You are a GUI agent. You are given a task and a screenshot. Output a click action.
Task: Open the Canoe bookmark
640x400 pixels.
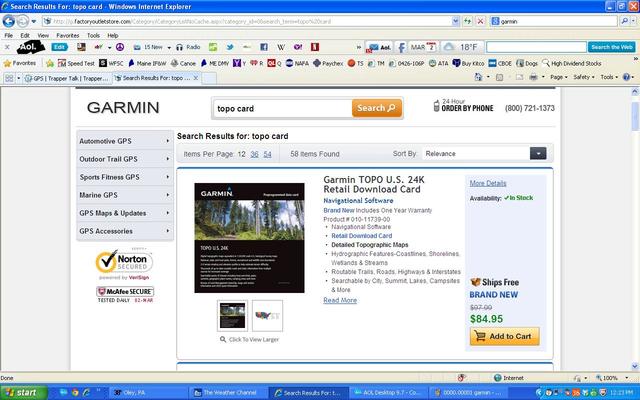tap(183, 63)
